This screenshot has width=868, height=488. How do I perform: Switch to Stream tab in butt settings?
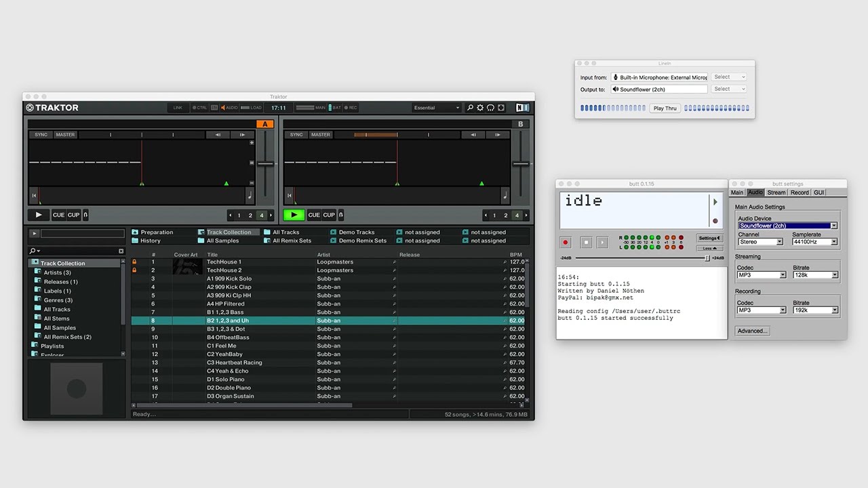pyautogui.click(x=776, y=192)
